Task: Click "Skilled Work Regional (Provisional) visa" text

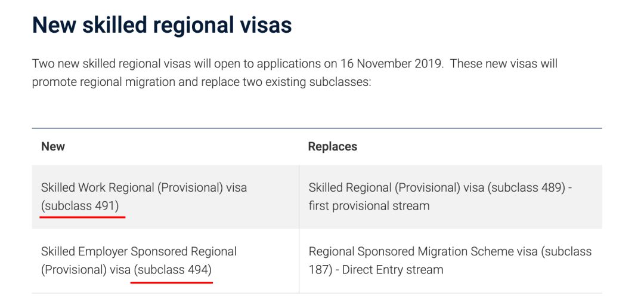Action: (144, 187)
